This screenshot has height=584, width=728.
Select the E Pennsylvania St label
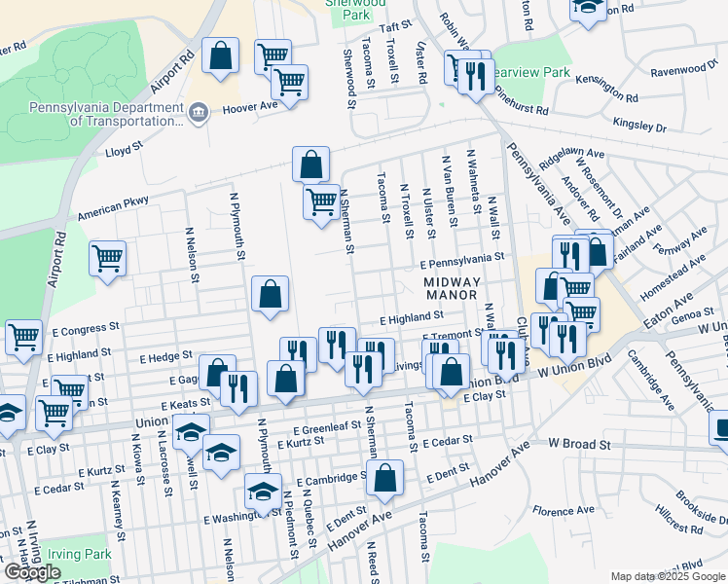[x=462, y=261]
